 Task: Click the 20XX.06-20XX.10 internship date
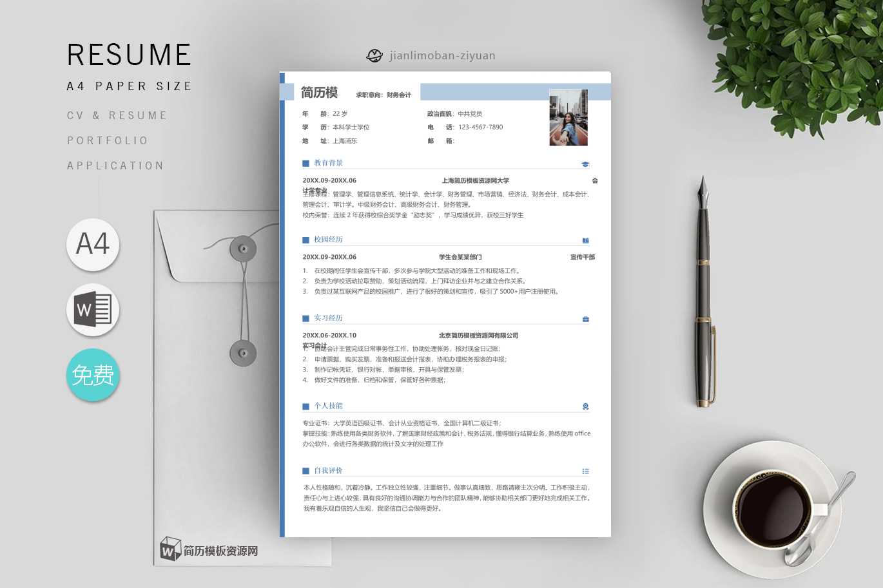click(x=329, y=336)
